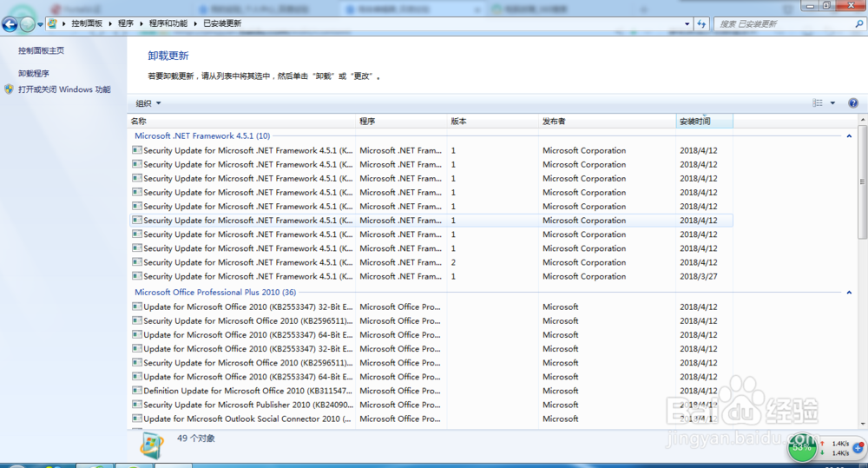
Task: Open the view options dropdown arrow
Action: 832,103
